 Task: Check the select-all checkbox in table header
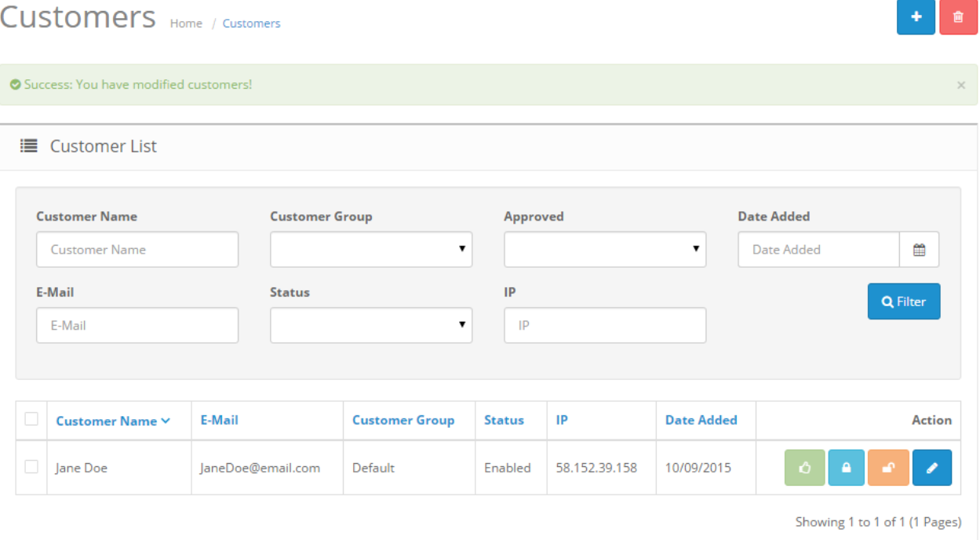pyautogui.click(x=31, y=419)
